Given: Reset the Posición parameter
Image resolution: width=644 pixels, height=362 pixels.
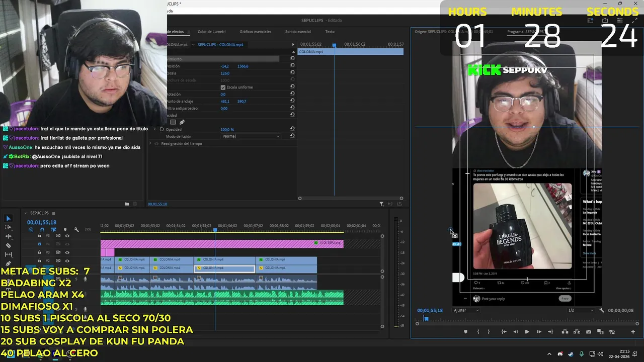Looking at the screenshot, I should pos(292,66).
